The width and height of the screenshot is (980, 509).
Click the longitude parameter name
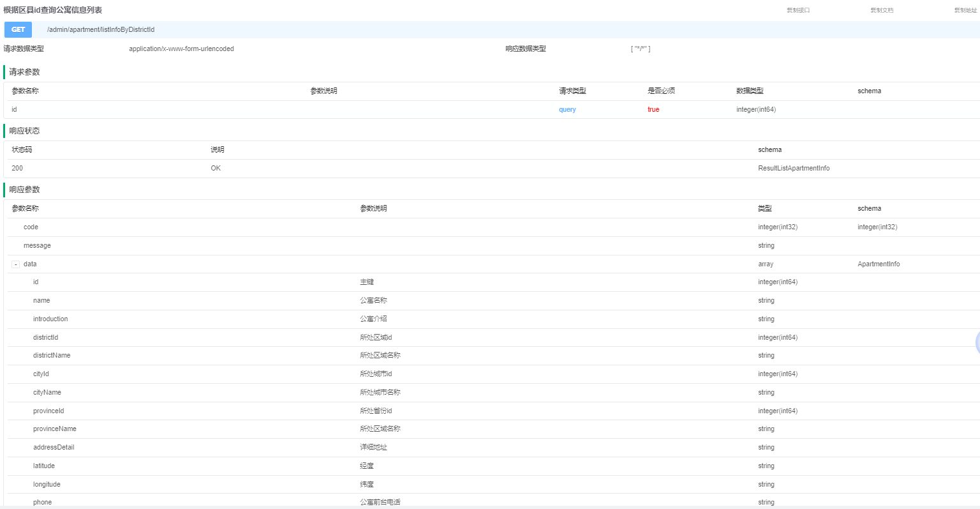(47, 485)
